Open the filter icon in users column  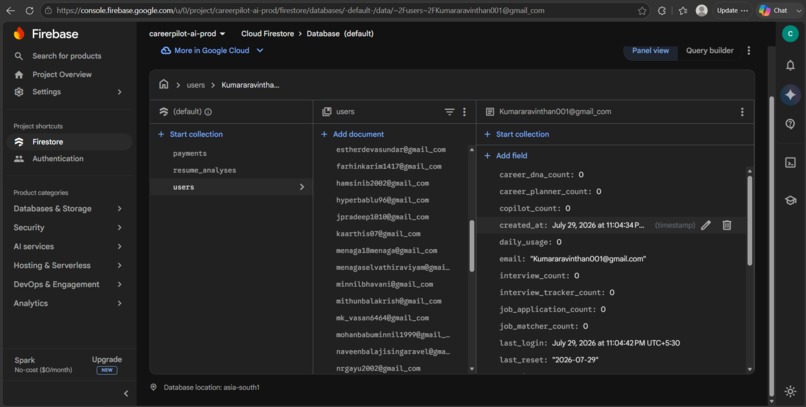[x=449, y=112]
